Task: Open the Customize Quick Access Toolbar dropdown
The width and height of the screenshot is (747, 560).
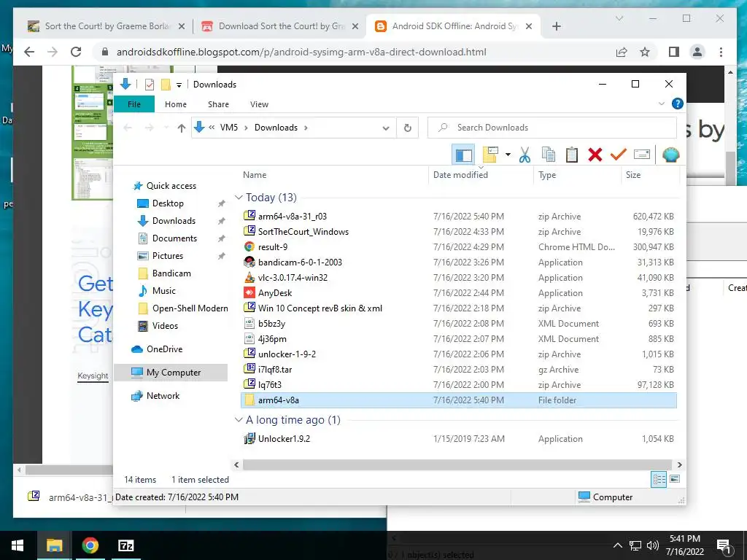Action: click(179, 85)
